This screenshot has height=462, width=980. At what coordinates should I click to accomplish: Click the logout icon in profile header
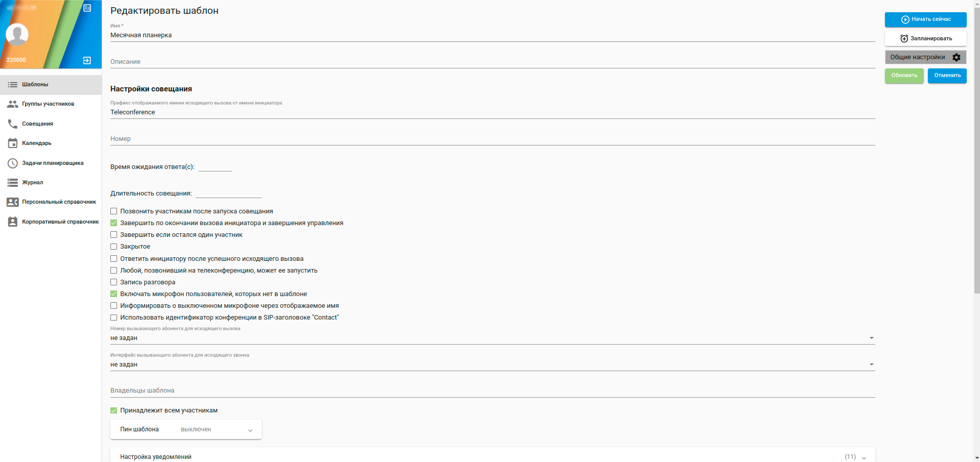coord(87,60)
